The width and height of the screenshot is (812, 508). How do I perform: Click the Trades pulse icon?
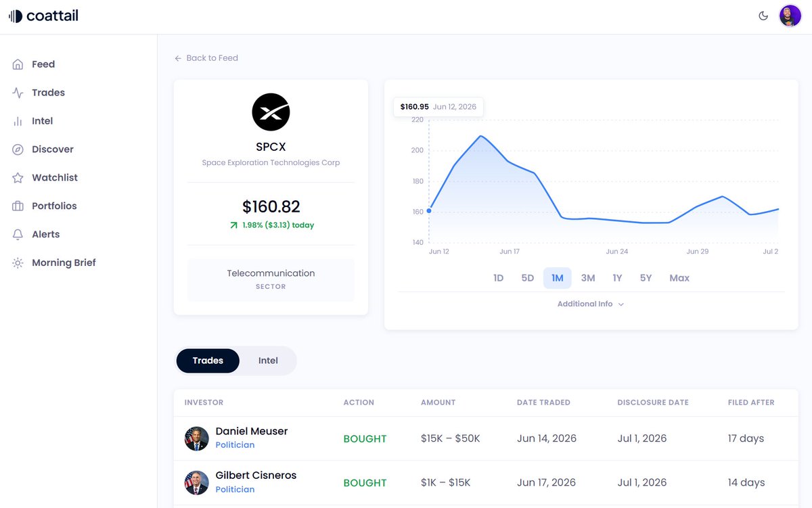pyautogui.click(x=18, y=93)
